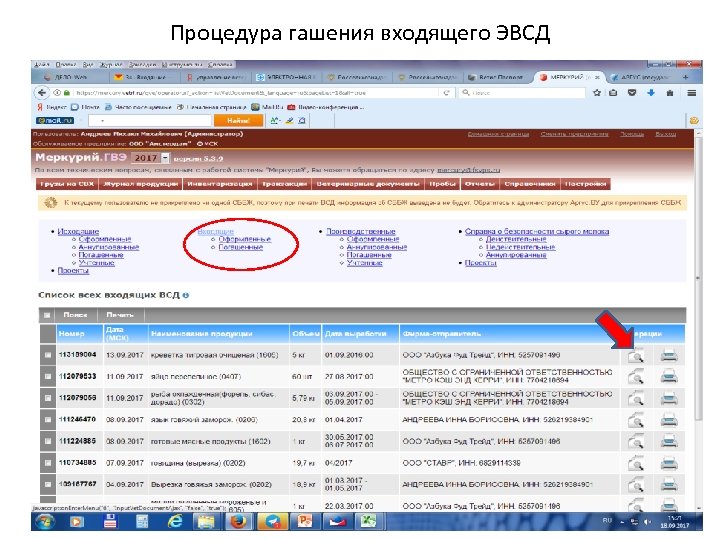Open the Firefox downloads arrow
720x540 pixels.
click(651, 93)
